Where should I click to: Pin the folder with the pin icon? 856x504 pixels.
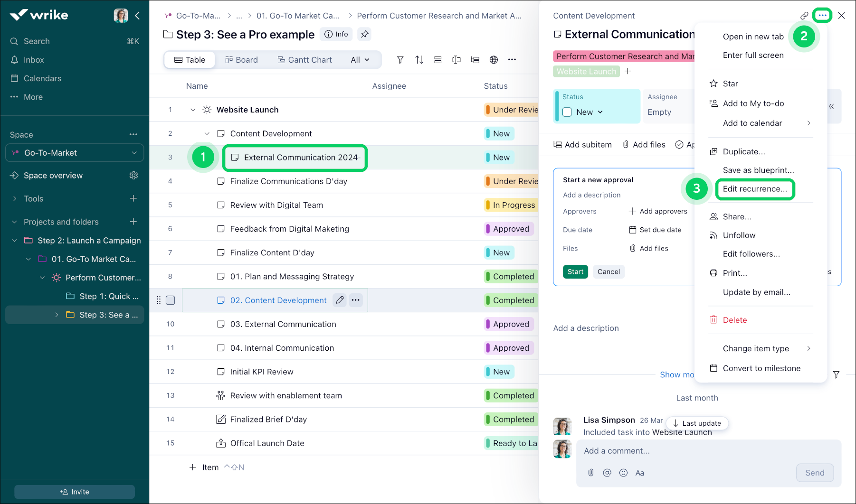point(364,34)
